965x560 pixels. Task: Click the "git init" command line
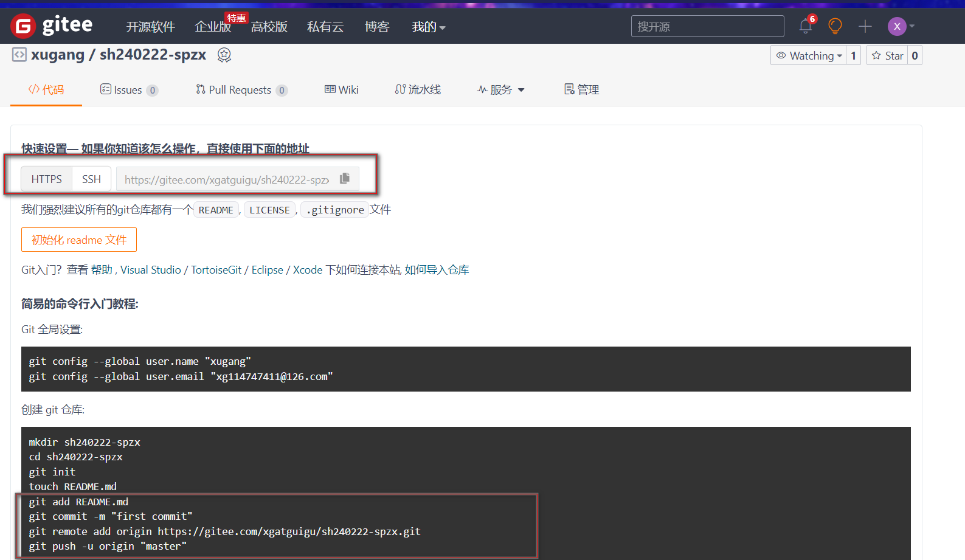point(52,472)
